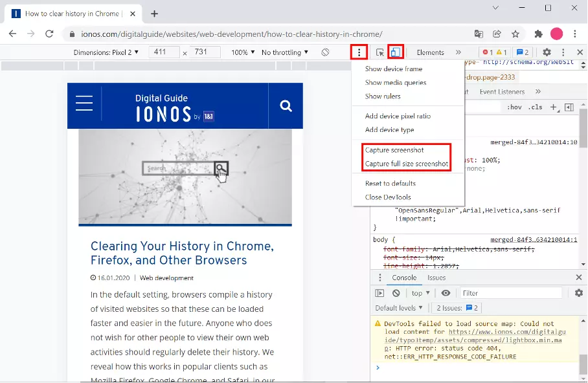Toggle the :hov element state panel
The width and height of the screenshot is (588, 383).
pos(514,107)
